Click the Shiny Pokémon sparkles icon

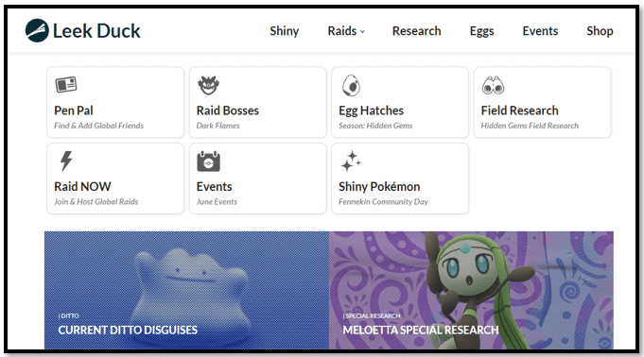[x=350, y=161]
